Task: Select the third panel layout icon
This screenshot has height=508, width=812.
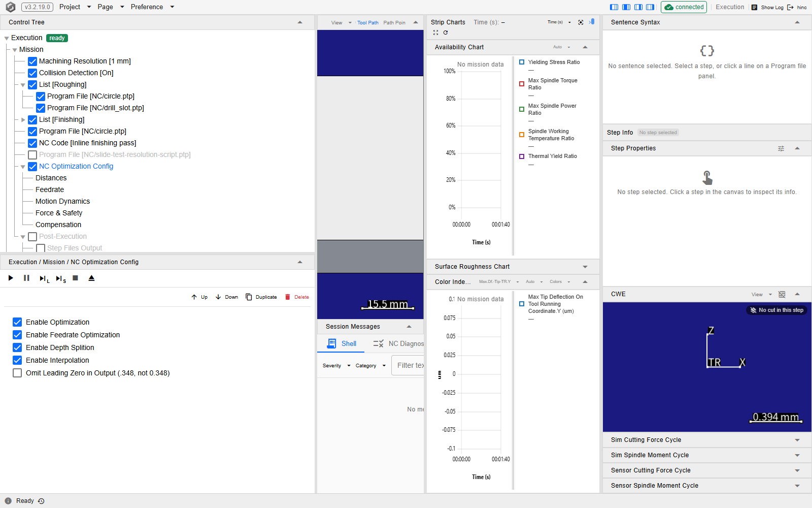Action: click(638, 7)
